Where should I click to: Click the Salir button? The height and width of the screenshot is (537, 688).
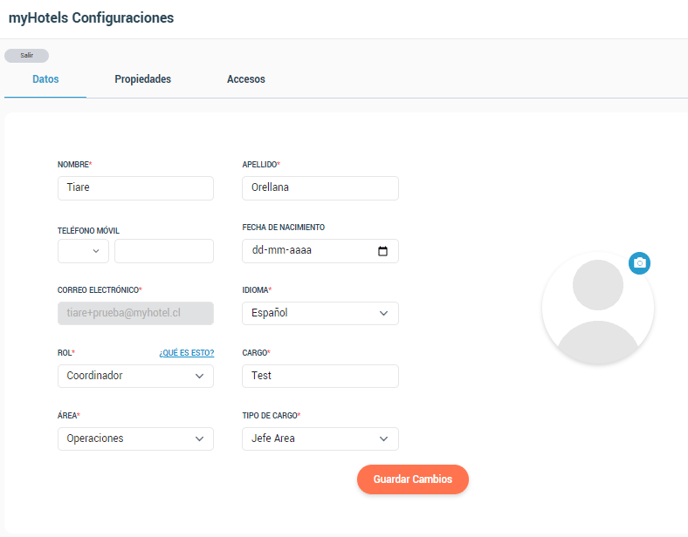[x=27, y=55]
